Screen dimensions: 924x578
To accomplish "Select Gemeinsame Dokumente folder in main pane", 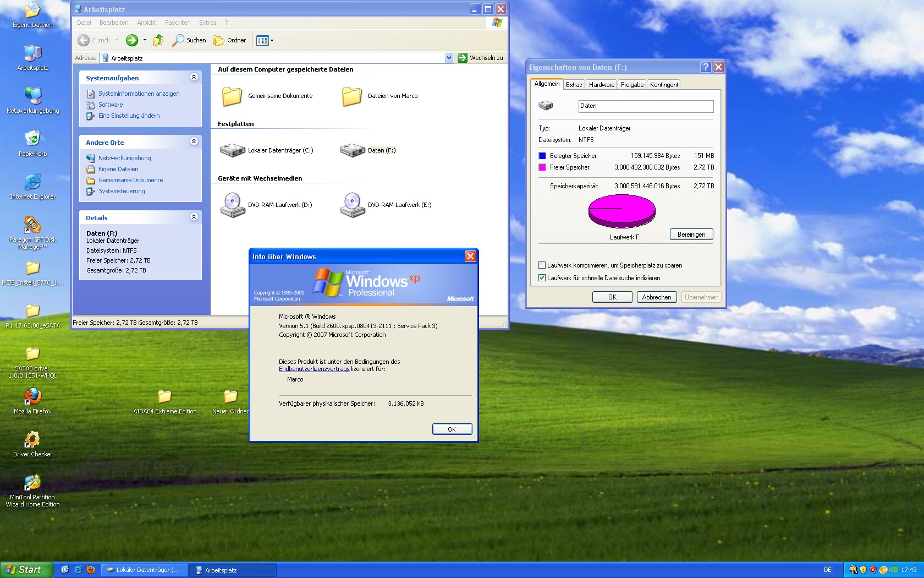I will click(x=267, y=96).
